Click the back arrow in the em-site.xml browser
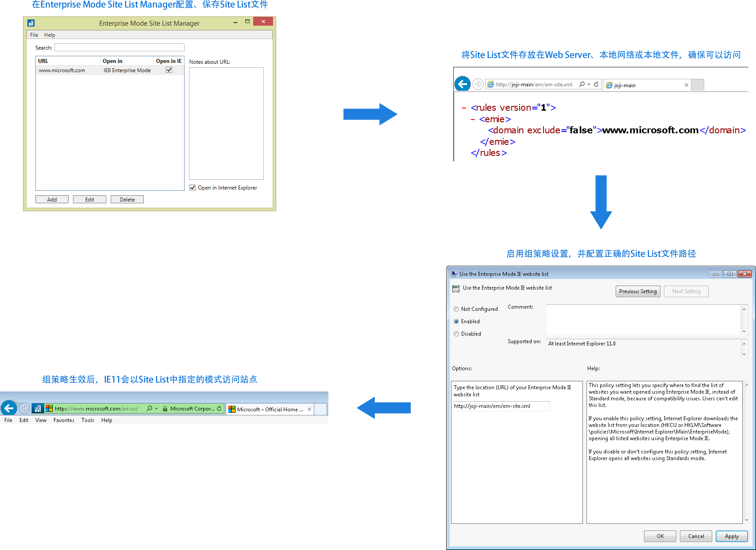 (x=463, y=84)
